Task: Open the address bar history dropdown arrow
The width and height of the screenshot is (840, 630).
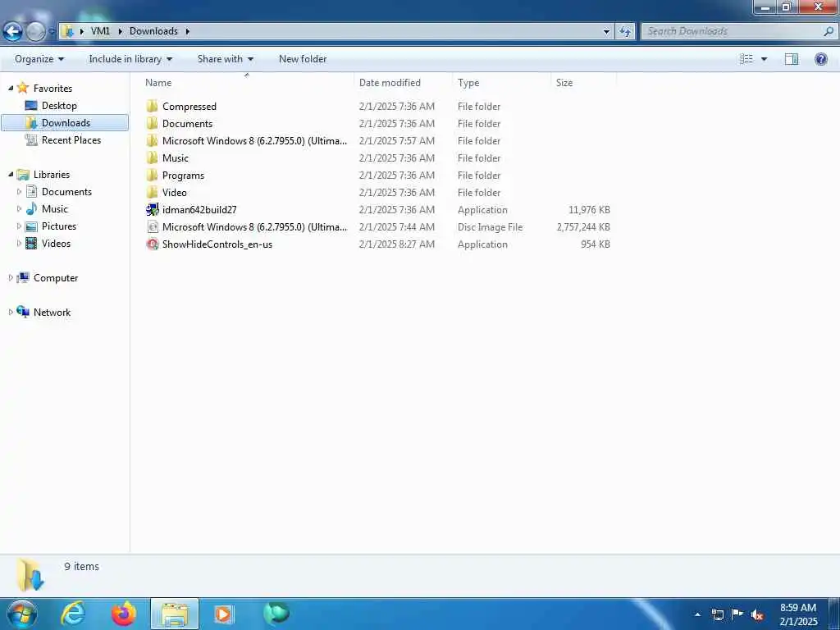Action: coord(606,32)
